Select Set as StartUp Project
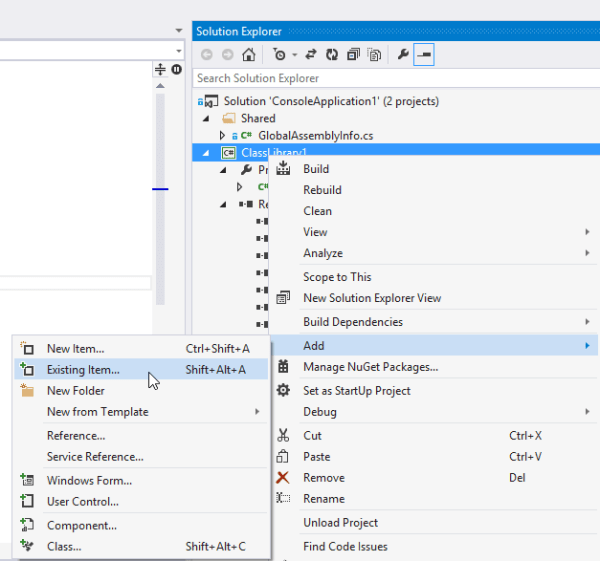The height and width of the screenshot is (561, 600). (356, 391)
